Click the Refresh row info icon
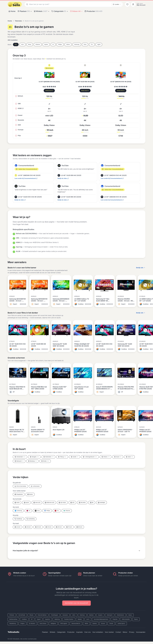 (x=16, y=96)
